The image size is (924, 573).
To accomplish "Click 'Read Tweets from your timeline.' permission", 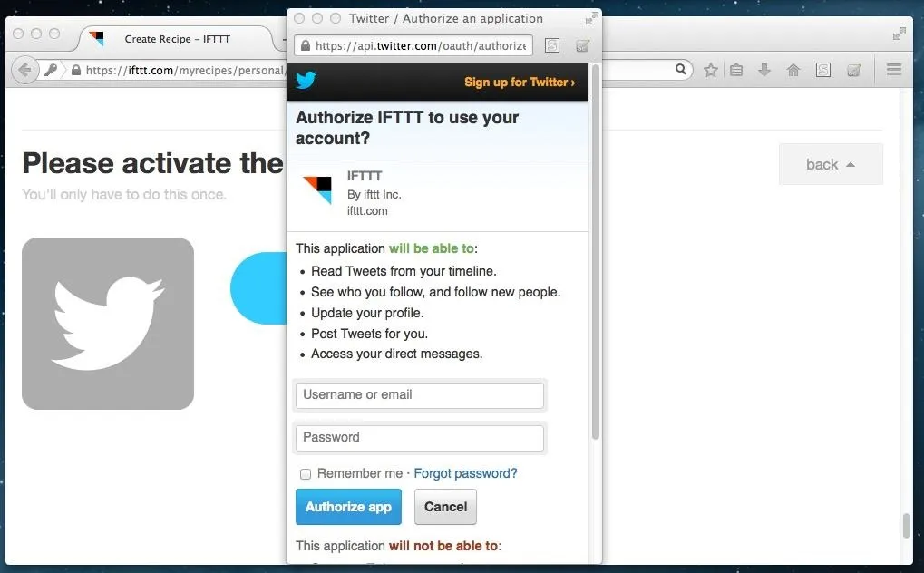I will (404, 271).
